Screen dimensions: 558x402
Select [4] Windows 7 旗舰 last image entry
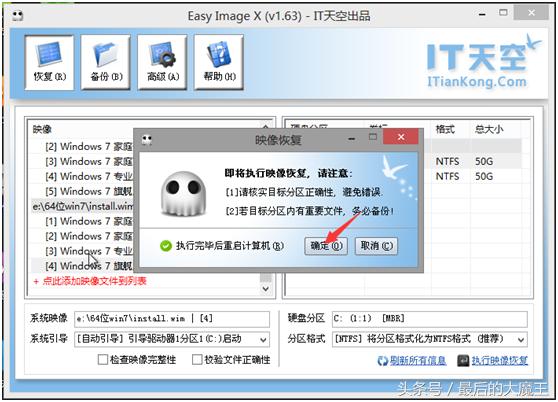click(89, 266)
